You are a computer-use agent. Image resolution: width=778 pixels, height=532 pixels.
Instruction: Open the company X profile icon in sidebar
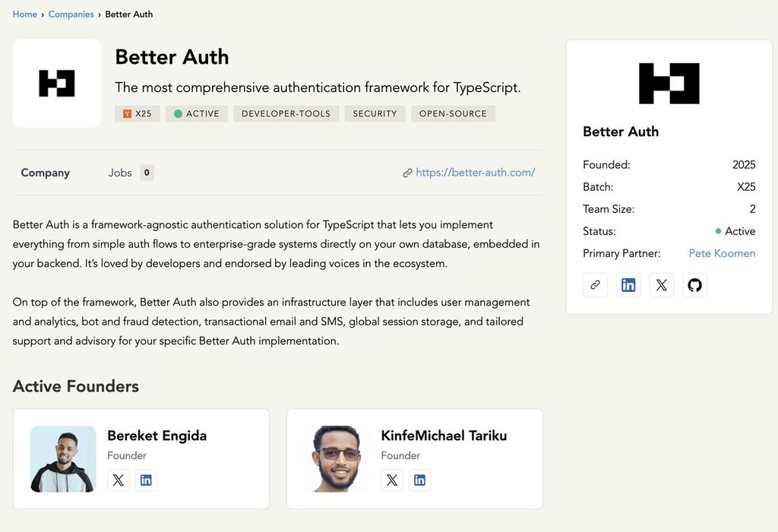coord(662,285)
